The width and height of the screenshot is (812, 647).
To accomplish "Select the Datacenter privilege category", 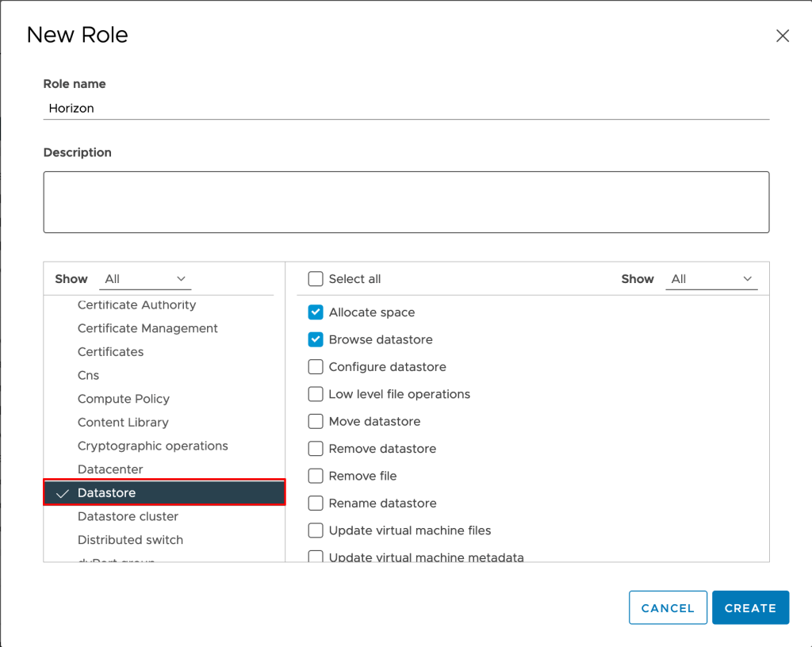I will point(109,469).
